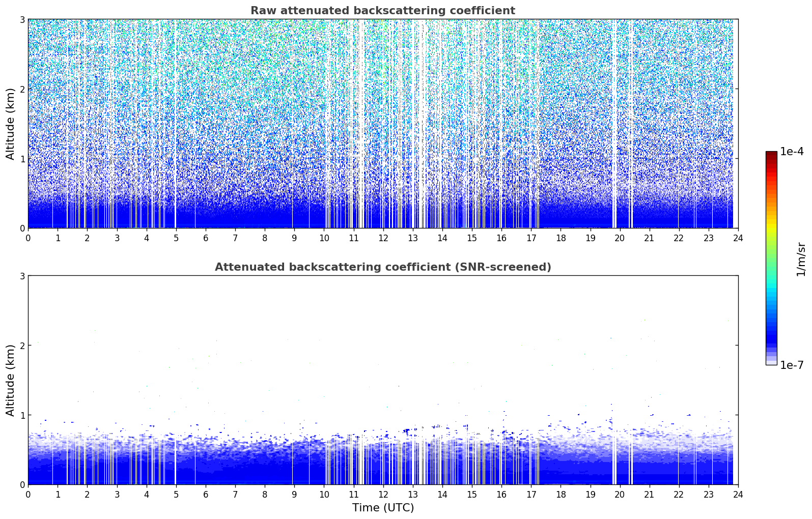Click altitude tick '3' on the top plot

22,19
